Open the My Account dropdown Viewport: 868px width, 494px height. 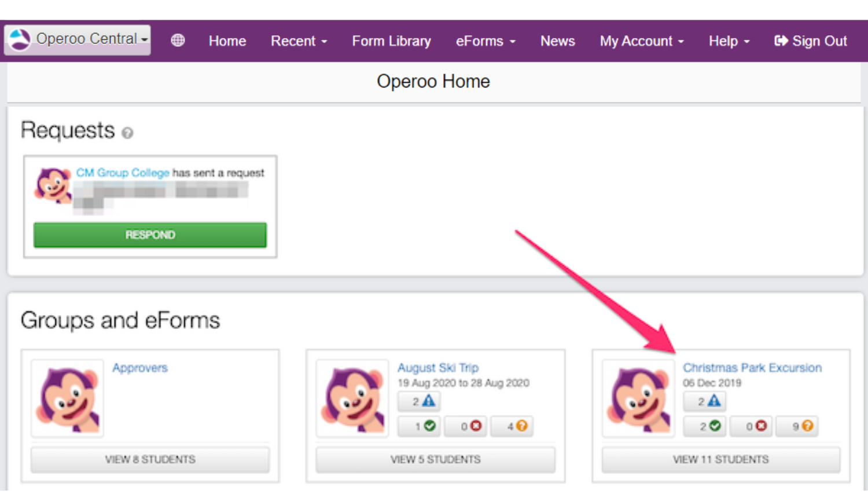pos(641,41)
